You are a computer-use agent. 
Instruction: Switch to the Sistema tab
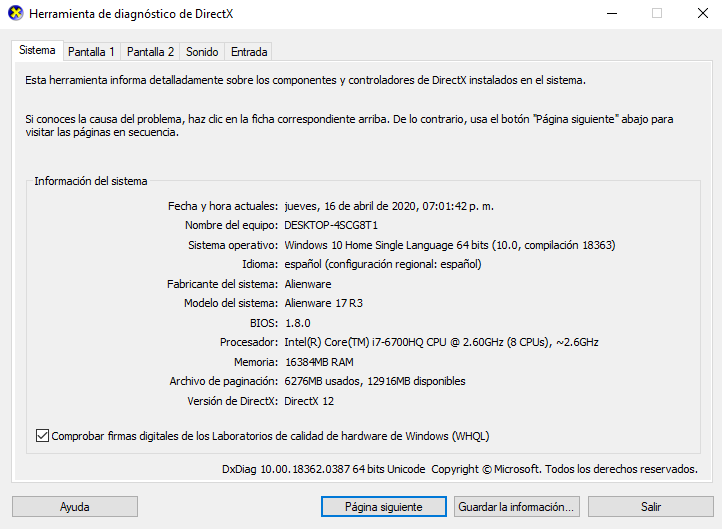click(x=37, y=50)
